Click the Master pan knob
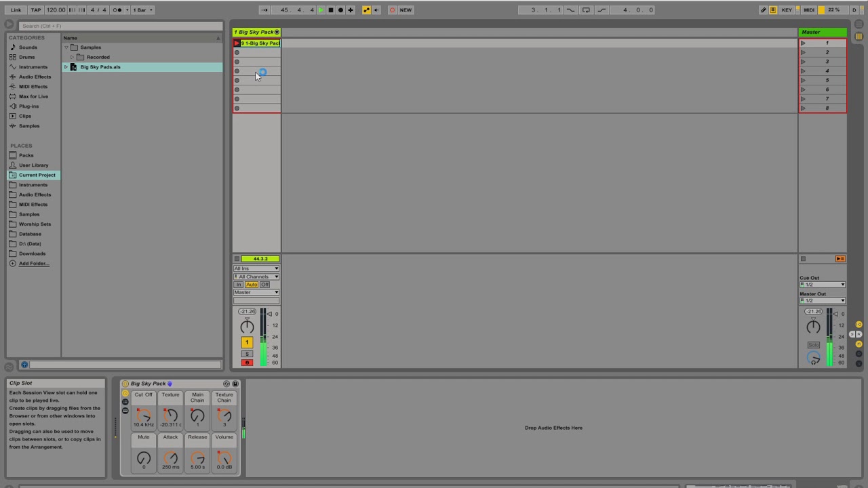868x488 pixels. 813,327
